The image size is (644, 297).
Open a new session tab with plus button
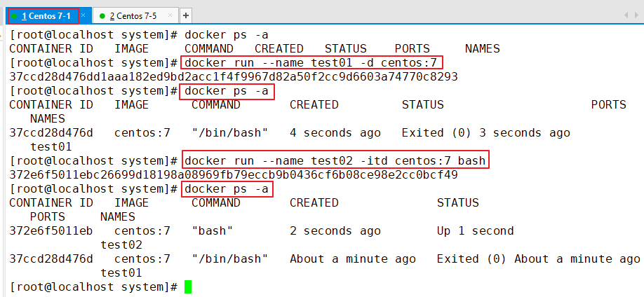(x=186, y=15)
